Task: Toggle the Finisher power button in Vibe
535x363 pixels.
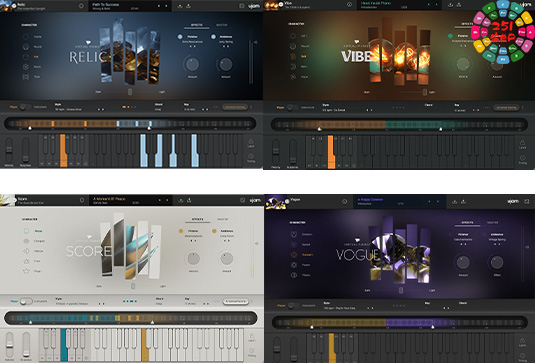Action: (x=450, y=36)
